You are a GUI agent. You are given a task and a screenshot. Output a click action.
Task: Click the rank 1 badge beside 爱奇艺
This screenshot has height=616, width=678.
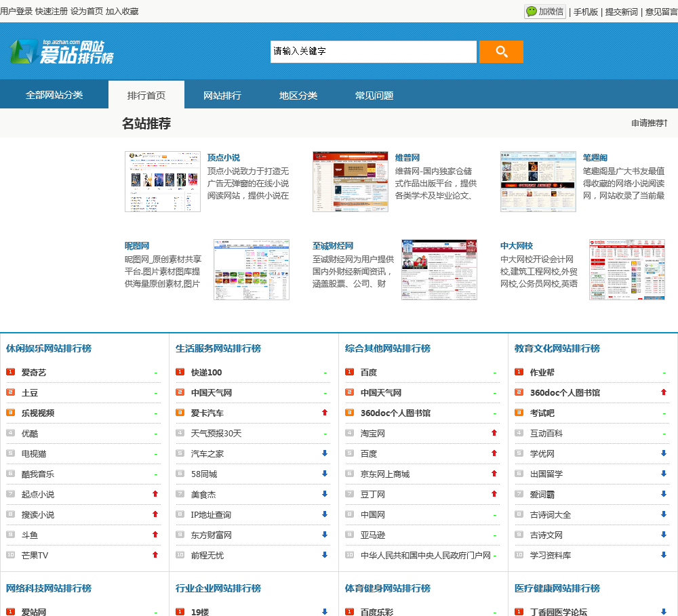(11, 372)
